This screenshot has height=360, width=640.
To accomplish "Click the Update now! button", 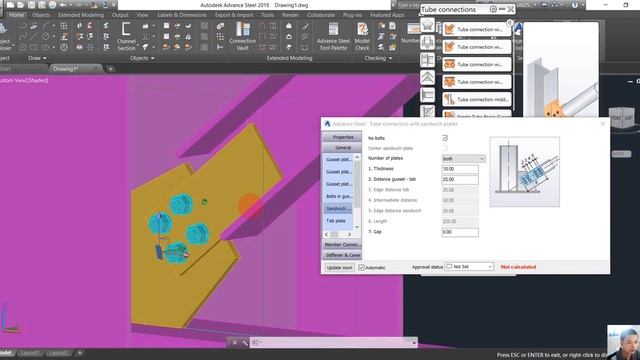I will point(339,267).
